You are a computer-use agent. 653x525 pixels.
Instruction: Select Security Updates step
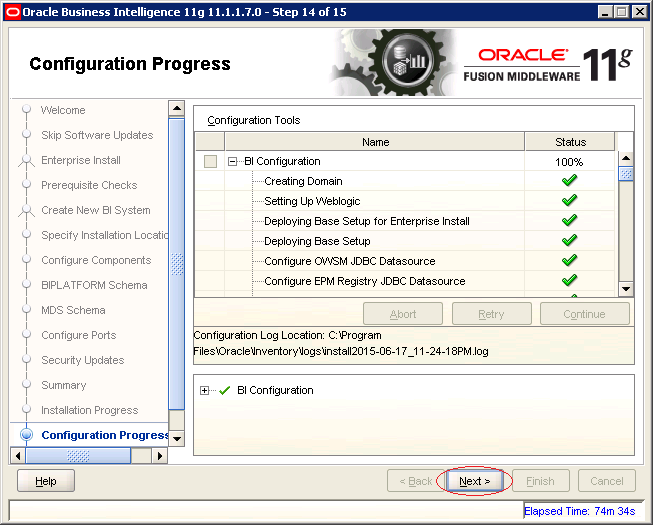point(82,360)
